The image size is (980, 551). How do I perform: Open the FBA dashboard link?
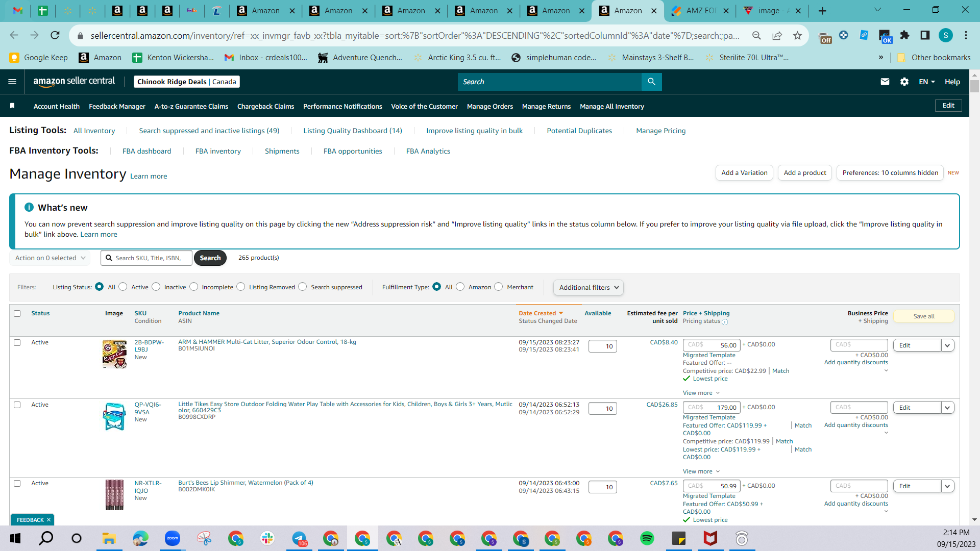(x=147, y=151)
